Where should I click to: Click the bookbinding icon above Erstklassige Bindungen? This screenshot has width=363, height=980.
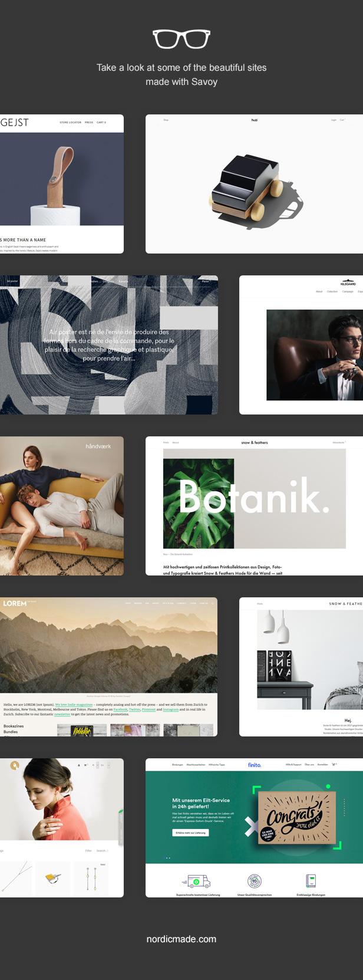pos(311,881)
